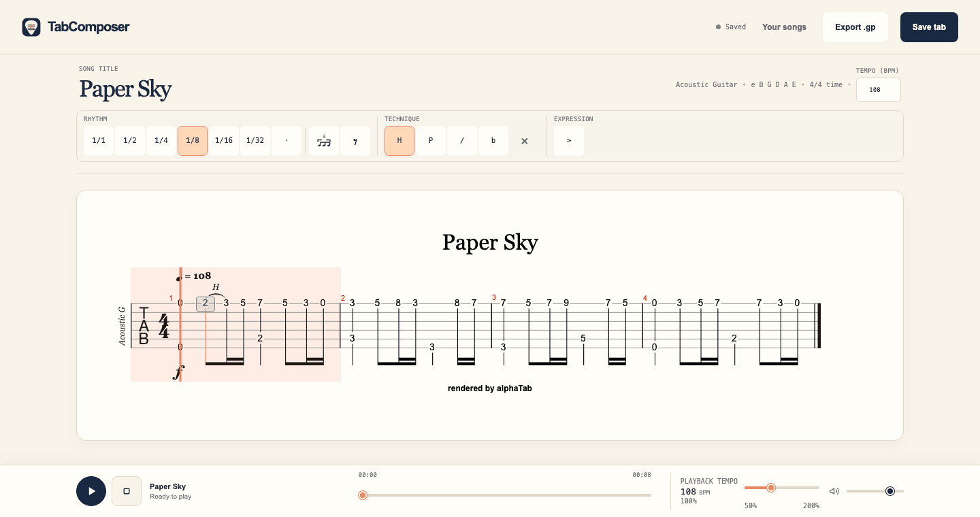
Task: Toggle the triplet rhythm button
Action: [x=324, y=141]
